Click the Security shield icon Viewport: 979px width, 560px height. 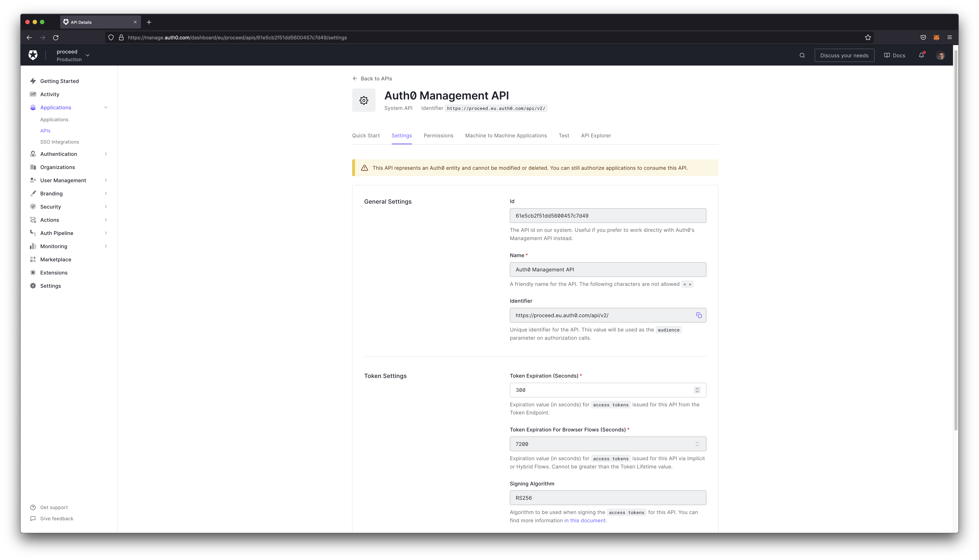(33, 207)
